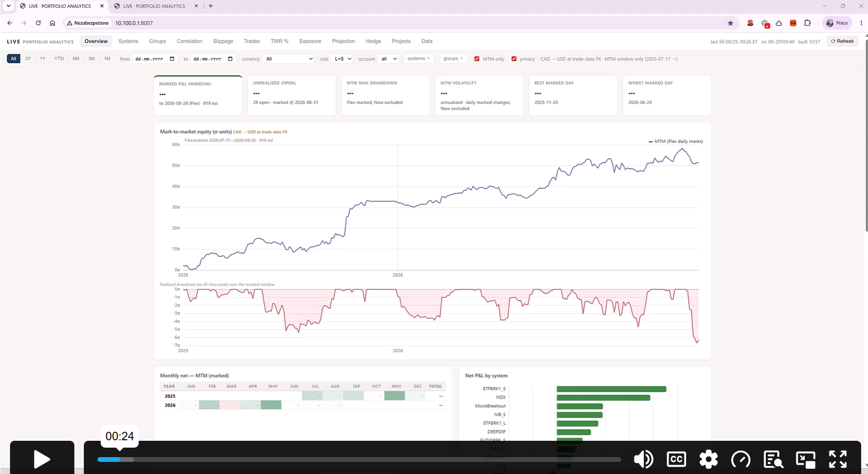Click the Refresh button

tap(843, 41)
